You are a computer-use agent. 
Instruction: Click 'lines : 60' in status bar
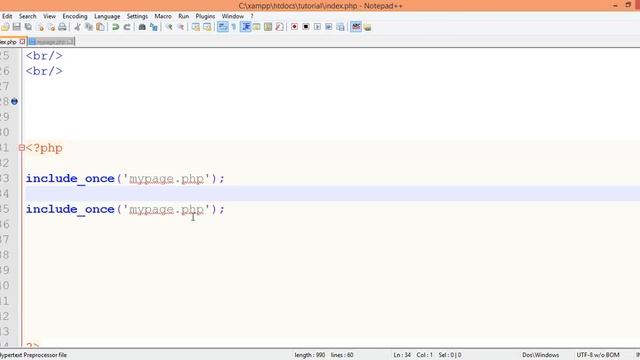342,355
